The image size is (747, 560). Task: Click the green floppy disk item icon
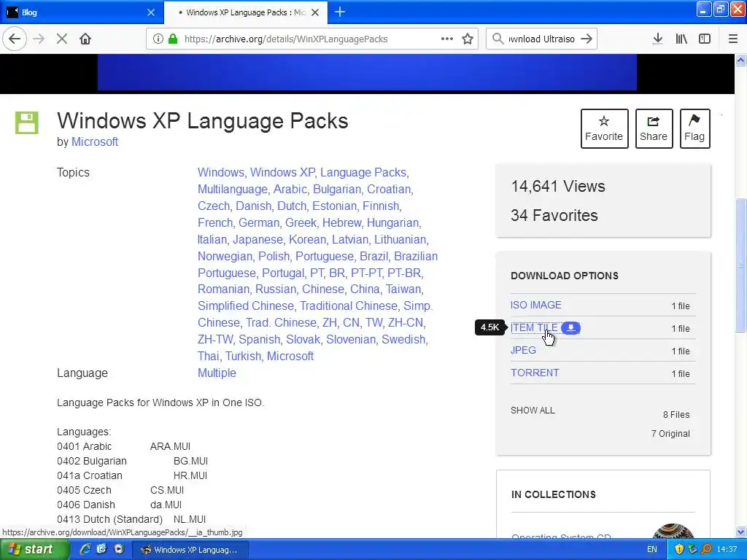[x=27, y=122]
